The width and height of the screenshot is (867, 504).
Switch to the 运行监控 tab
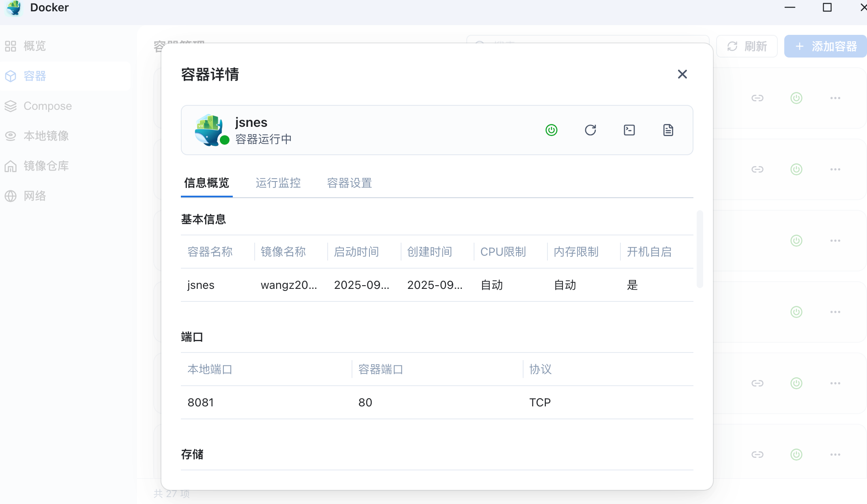click(278, 183)
